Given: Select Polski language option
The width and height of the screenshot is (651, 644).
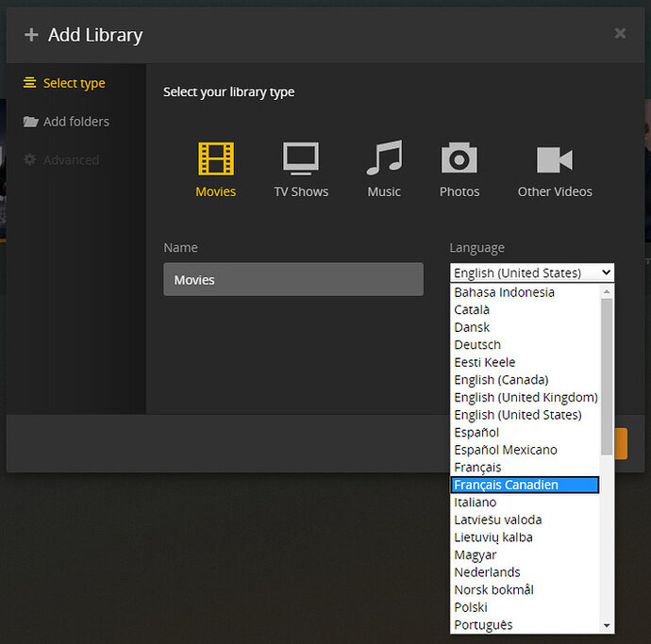Looking at the screenshot, I should (x=525, y=607).
